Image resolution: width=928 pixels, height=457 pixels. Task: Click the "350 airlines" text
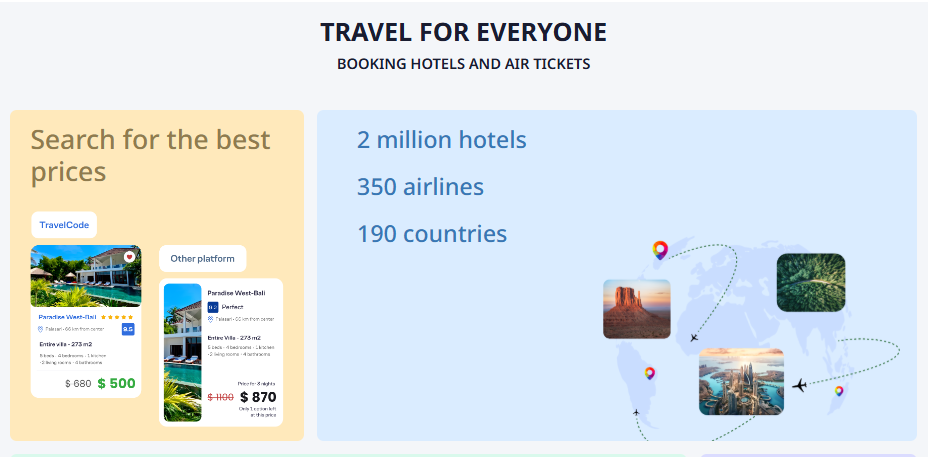click(420, 187)
